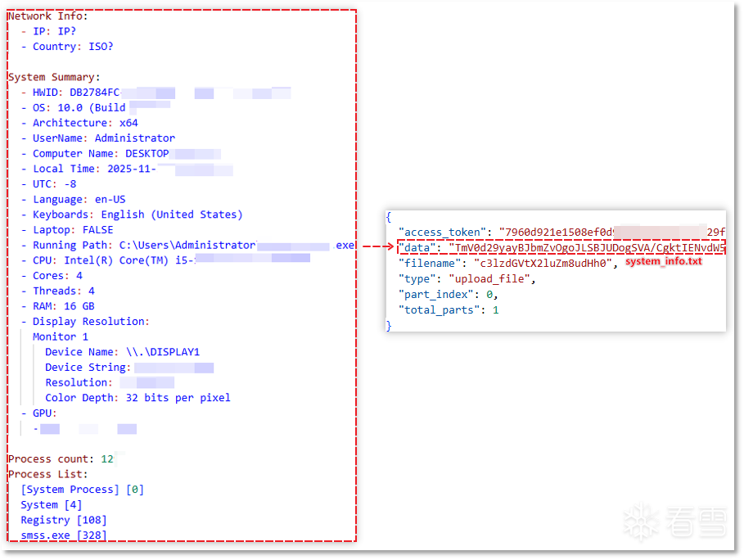The height and width of the screenshot is (560, 744).
Task: Click the Color Depth 32 bits per pixel line
Action: (138, 398)
